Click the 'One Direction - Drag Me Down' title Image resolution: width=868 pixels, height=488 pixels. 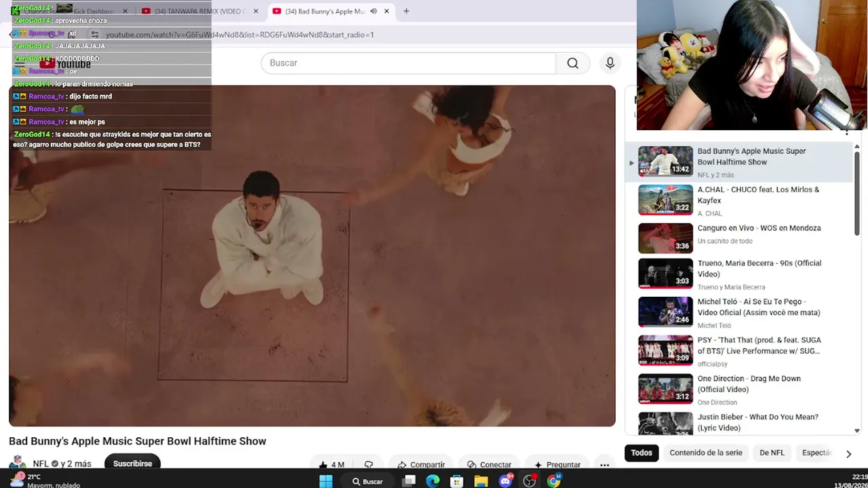pos(749,384)
